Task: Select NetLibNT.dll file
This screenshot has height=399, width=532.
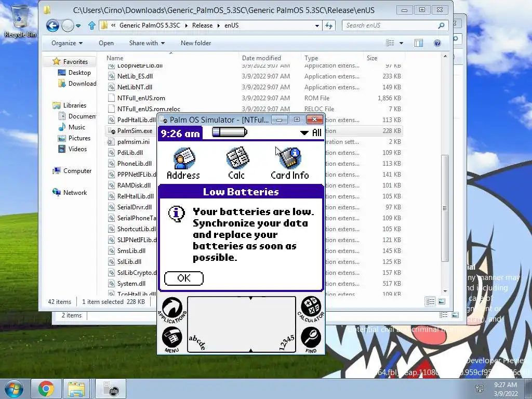Action: (255, 87)
